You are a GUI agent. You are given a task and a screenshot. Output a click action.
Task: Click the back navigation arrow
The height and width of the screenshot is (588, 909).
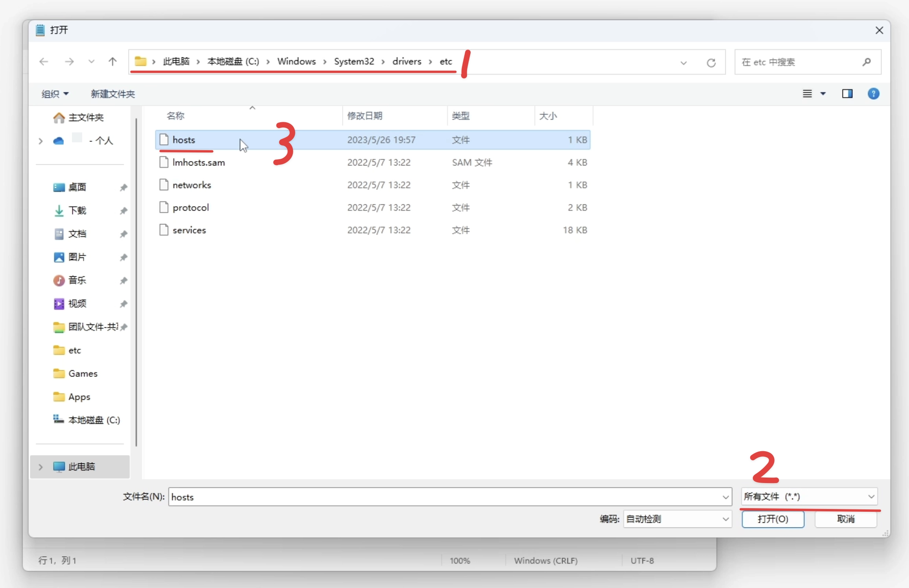[x=44, y=62]
